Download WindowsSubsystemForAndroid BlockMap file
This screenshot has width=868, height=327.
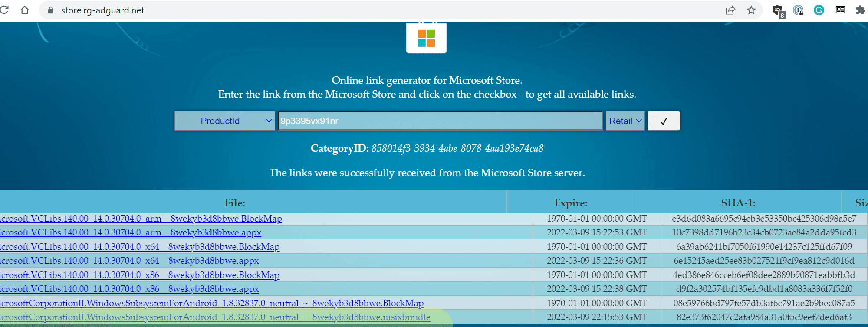pos(211,304)
